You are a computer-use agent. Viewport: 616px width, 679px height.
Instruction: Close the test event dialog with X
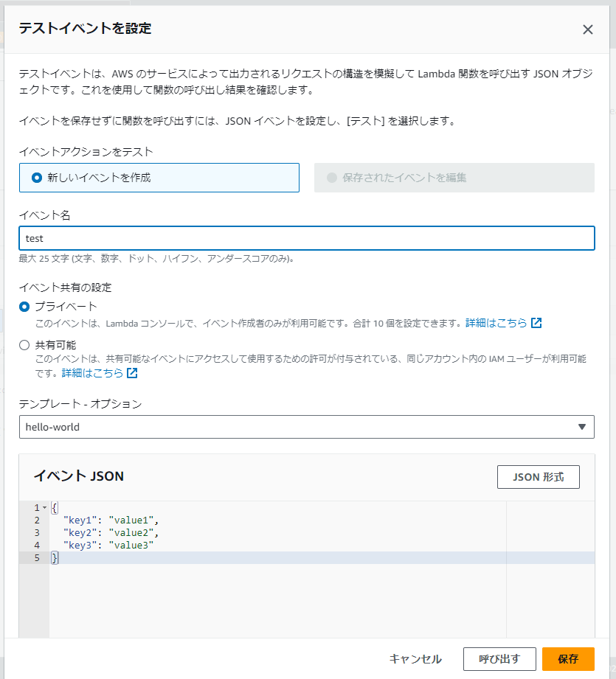click(x=587, y=29)
